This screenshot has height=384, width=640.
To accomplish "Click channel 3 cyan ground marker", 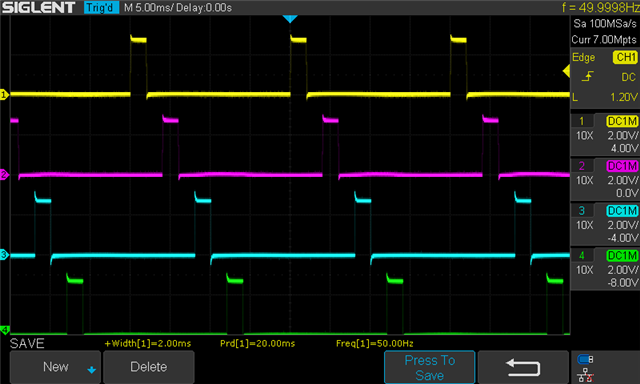I will pos(4,255).
